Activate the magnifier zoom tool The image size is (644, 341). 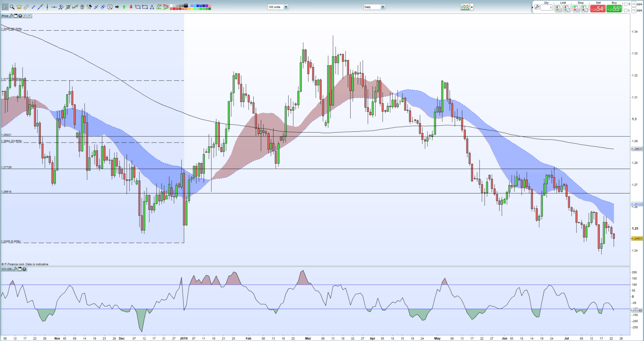[x=12, y=7]
